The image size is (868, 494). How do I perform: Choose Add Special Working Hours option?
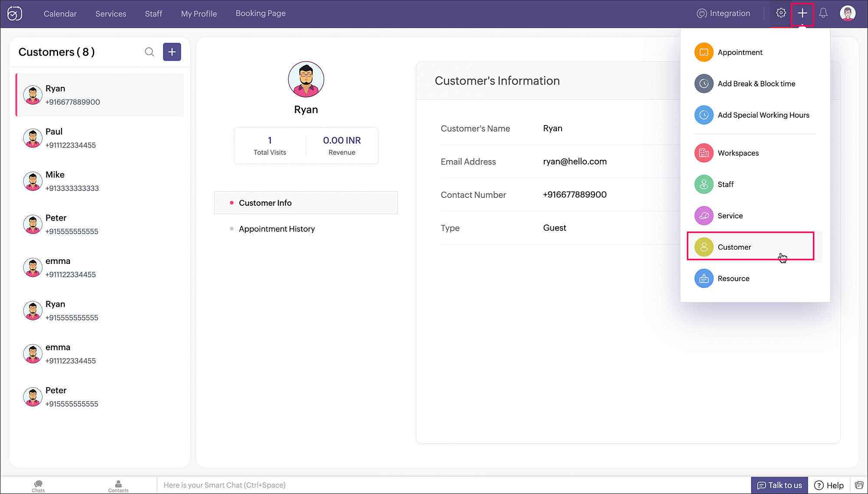point(763,115)
